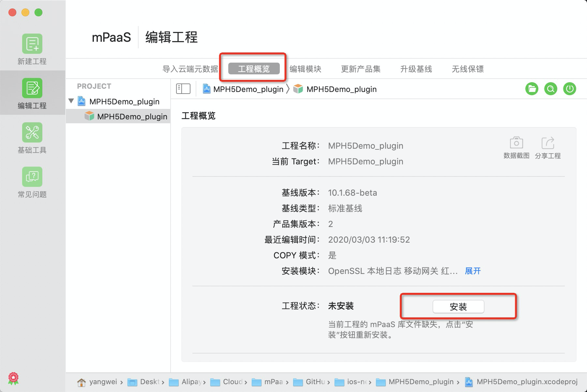Switch to the 导入云端元数据 tab
The image size is (587, 392).
pos(190,69)
